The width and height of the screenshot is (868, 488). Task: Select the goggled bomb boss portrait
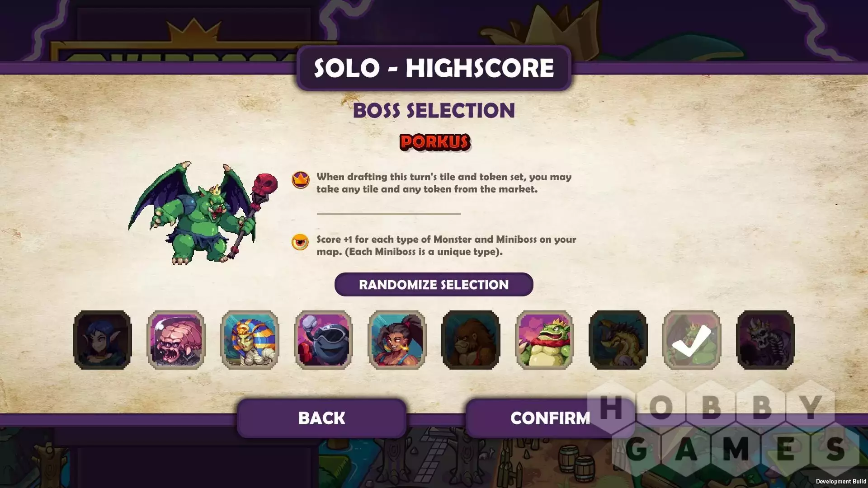tap(324, 340)
